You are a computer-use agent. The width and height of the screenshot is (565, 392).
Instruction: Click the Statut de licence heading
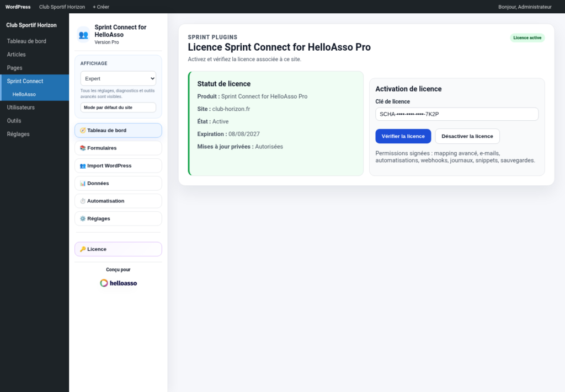224,84
